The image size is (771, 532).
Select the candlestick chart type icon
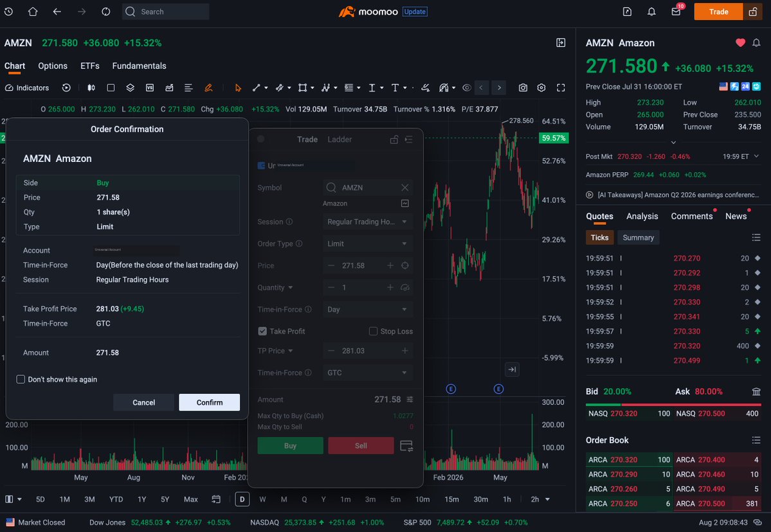(91, 87)
